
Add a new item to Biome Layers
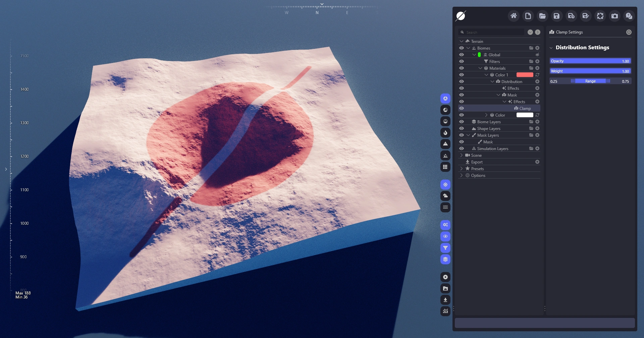coord(537,122)
